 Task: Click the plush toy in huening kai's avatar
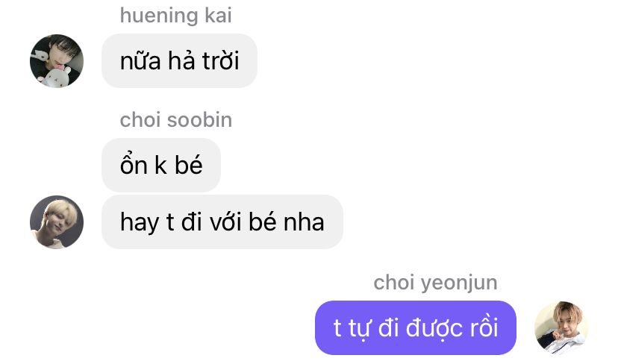pos(56,76)
